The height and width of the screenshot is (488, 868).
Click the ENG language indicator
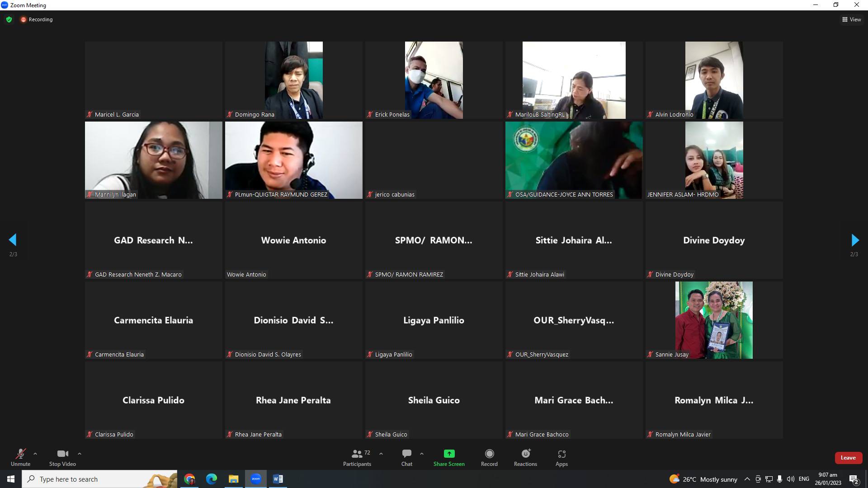click(x=804, y=479)
